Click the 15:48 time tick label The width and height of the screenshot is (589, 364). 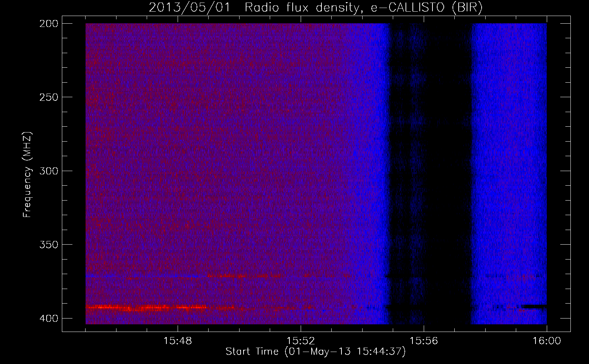178,341
